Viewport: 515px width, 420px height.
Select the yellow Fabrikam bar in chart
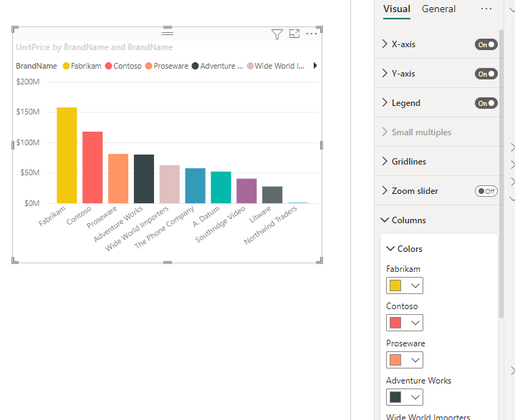click(x=67, y=155)
